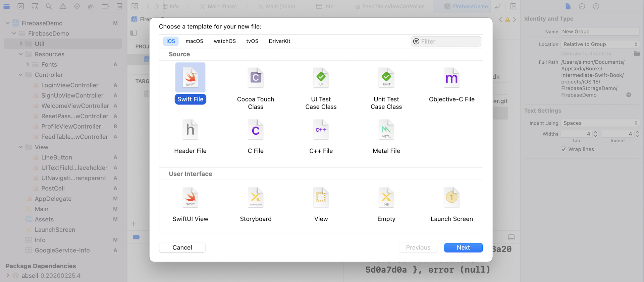Toggle the Wrap lines checkbox
This screenshot has height=282, width=644.
click(x=563, y=149)
